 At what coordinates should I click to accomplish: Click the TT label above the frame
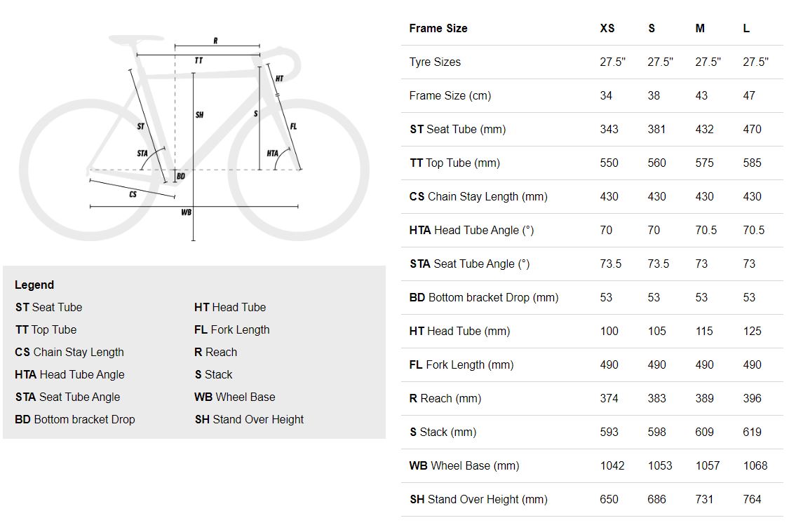pyautogui.click(x=198, y=60)
